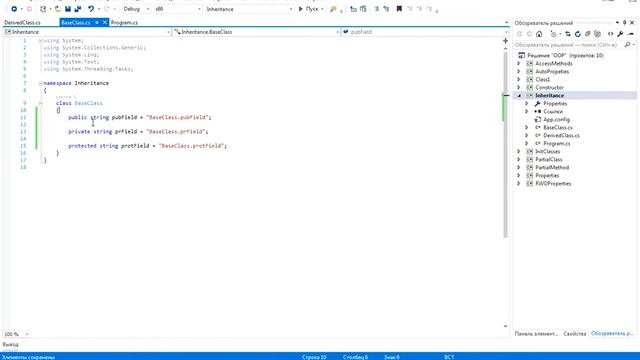
Task: Close the BaseClass.cs tab
Action: [104, 22]
